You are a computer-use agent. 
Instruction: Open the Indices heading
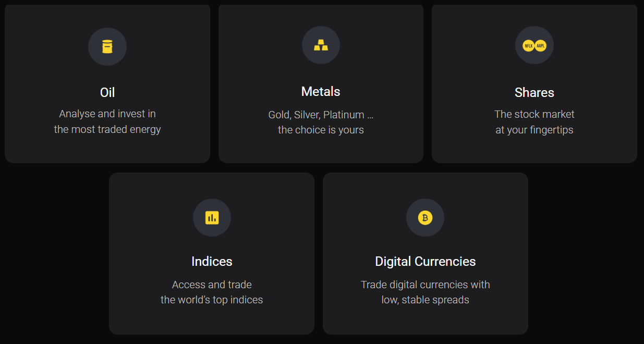click(x=212, y=261)
